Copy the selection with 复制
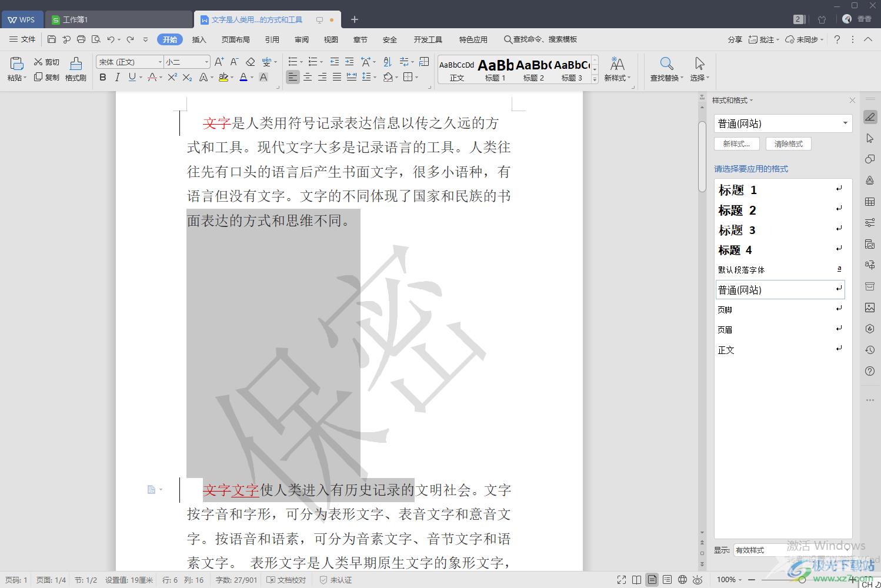 (46, 77)
